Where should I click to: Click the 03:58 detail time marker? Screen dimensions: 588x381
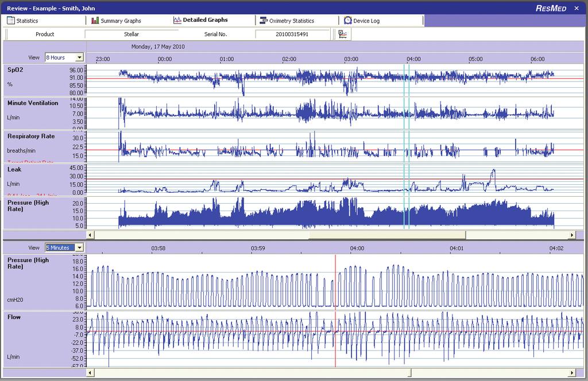pos(158,248)
